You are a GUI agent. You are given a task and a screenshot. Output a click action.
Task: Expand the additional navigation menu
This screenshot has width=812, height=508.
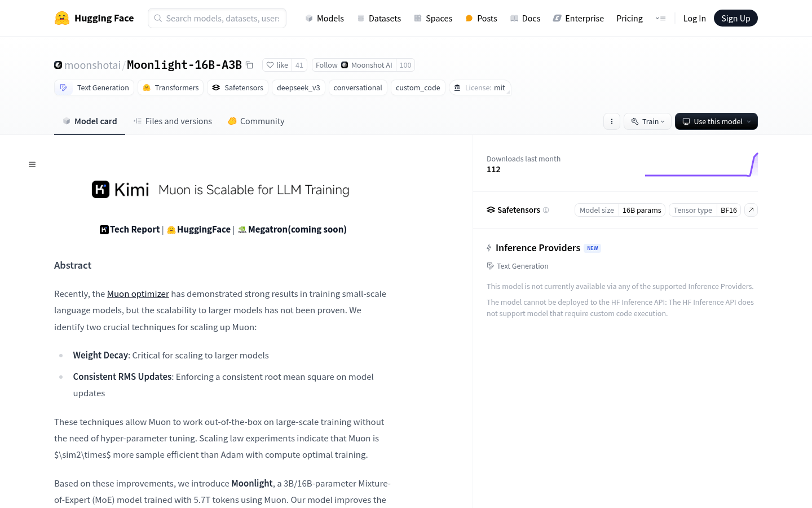tap(660, 18)
